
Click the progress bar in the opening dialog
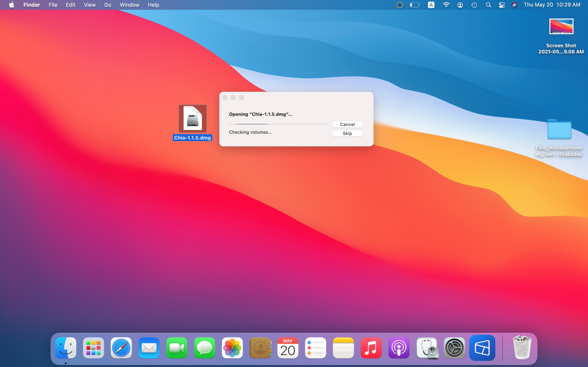tap(278, 124)
